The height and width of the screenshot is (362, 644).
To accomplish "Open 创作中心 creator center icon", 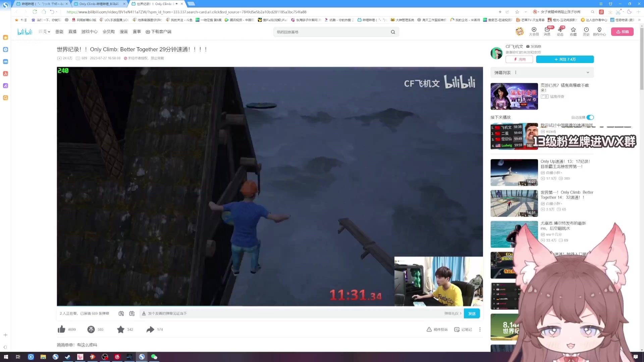I will [x=599, y=32].
